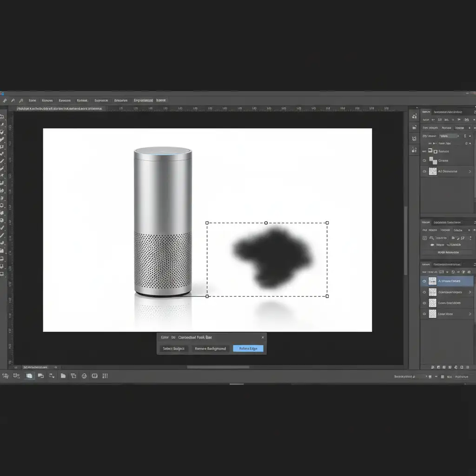Click the top icon in the collapsed right dock strip
476x476 pixels.
coord(414,116)
